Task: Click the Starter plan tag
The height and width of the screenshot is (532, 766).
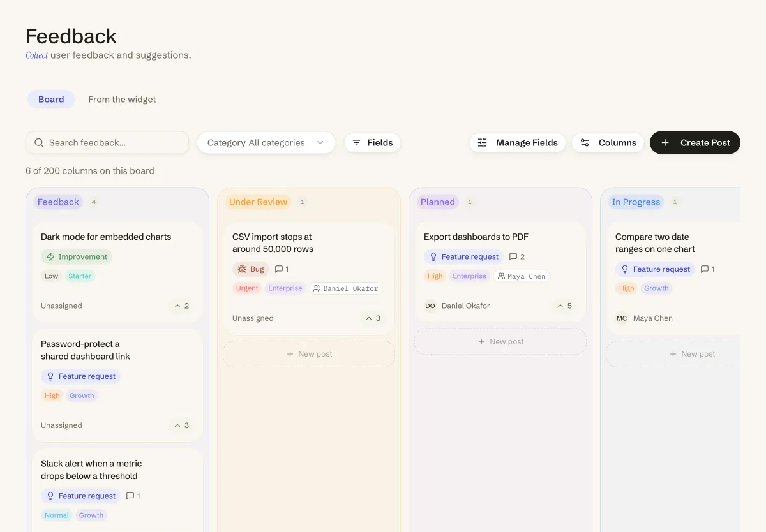Action: tap(80, 276)
